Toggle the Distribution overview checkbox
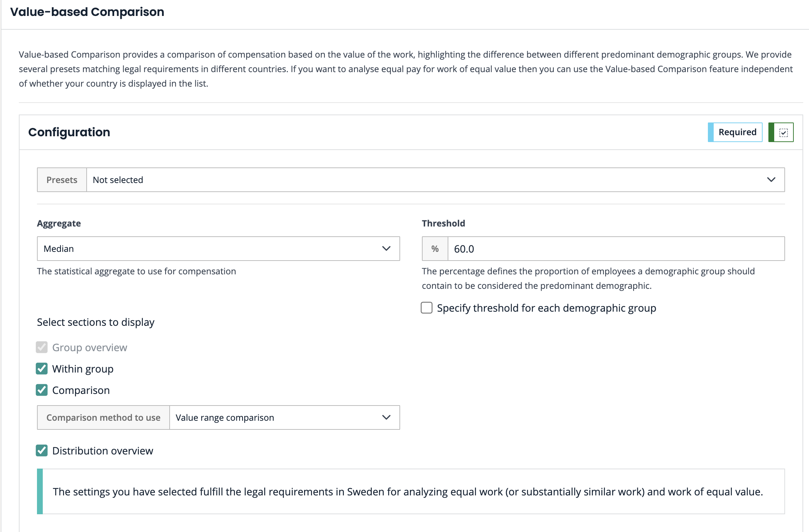The image size is (809, 532). click(x=42, y=451)
